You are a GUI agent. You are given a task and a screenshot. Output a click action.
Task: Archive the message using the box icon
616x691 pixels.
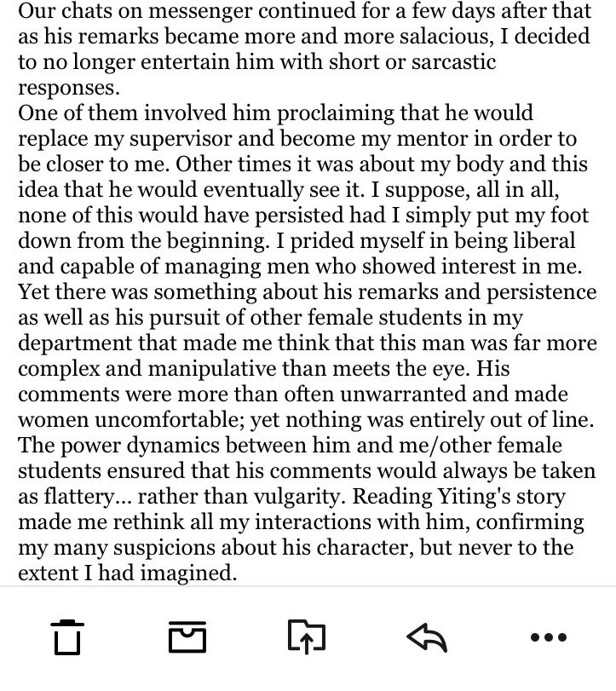(187, 636)
